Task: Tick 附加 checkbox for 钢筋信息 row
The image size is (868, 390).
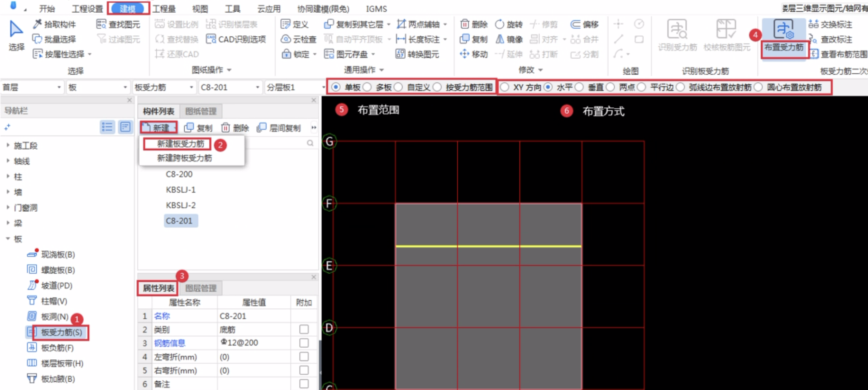Action: pyautogui.click(x=304, y=343)
